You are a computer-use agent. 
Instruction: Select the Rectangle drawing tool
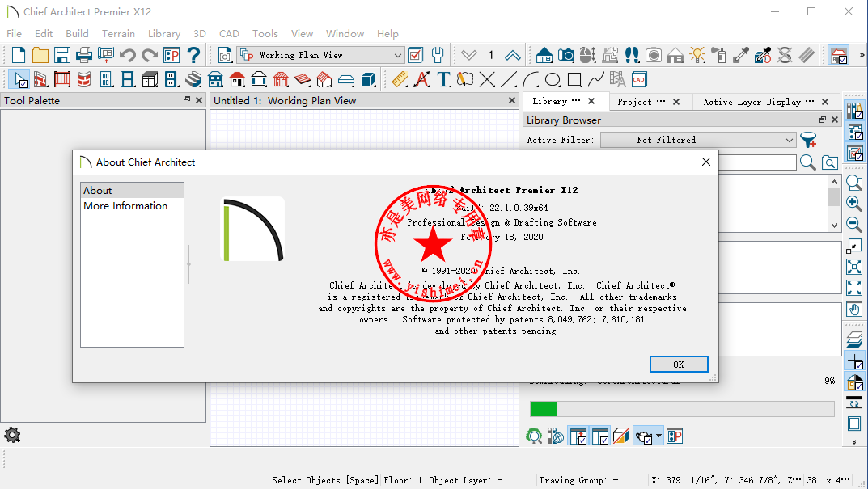[x=574, y=80]
